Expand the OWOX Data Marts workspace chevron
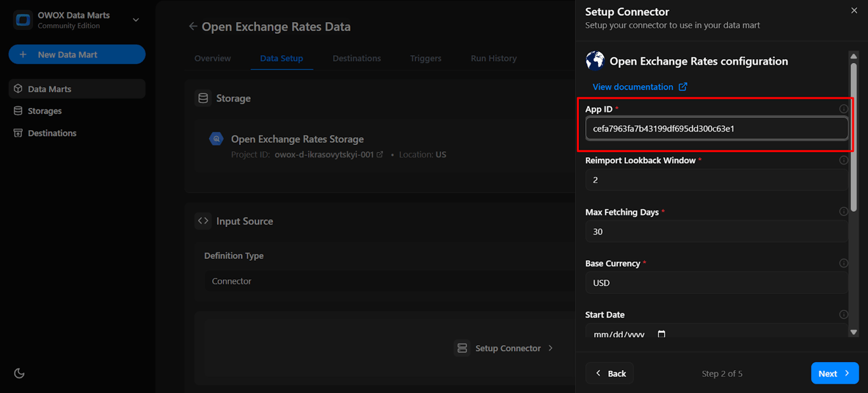 coord(135,20)
